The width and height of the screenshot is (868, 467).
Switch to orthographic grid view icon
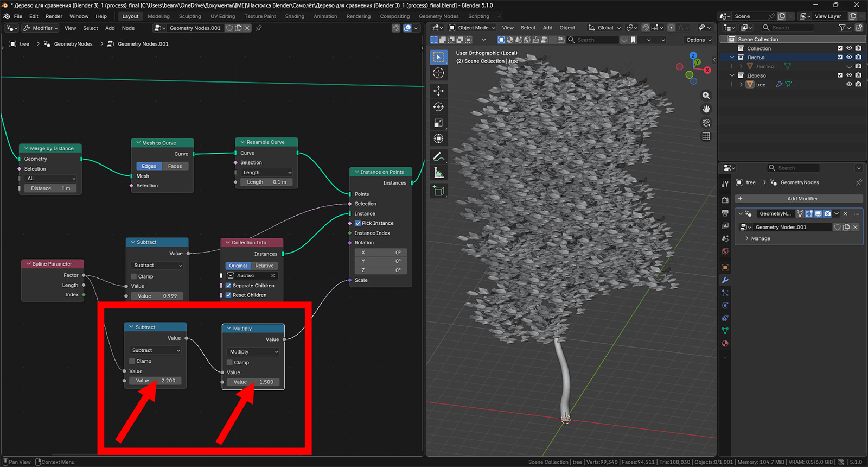tap(706, 136)
